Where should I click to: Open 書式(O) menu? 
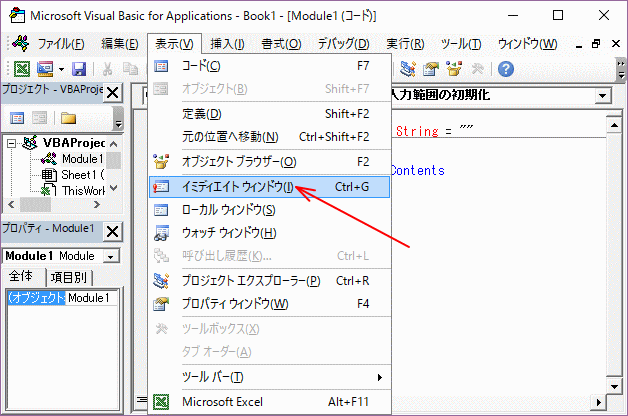click(x=281, y=44)
